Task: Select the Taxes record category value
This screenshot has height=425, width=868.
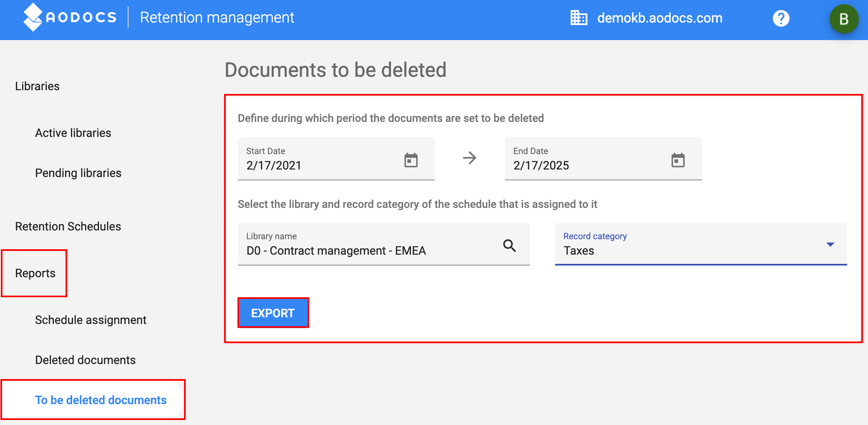Action: click(579, 250)
